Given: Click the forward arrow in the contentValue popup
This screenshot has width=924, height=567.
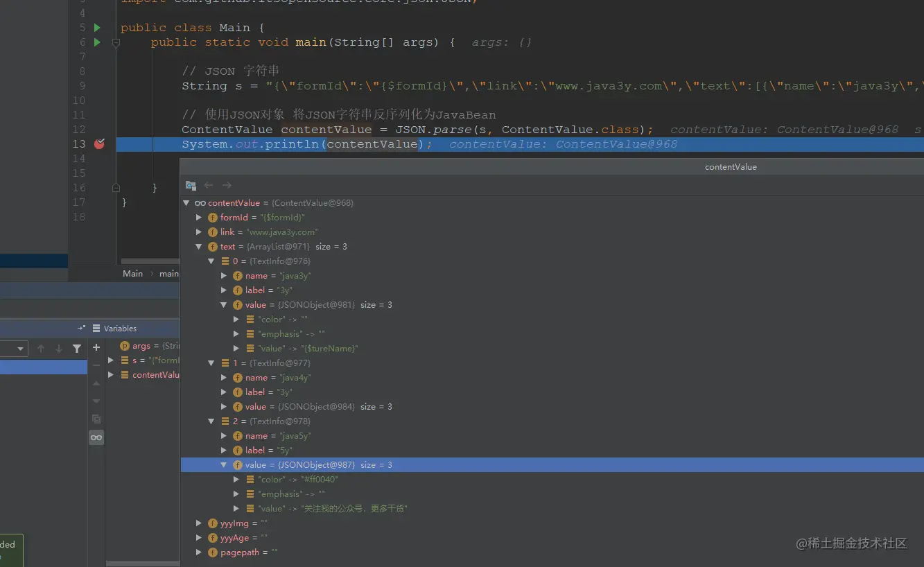Looking at the screenshot, I should (227, 185).
